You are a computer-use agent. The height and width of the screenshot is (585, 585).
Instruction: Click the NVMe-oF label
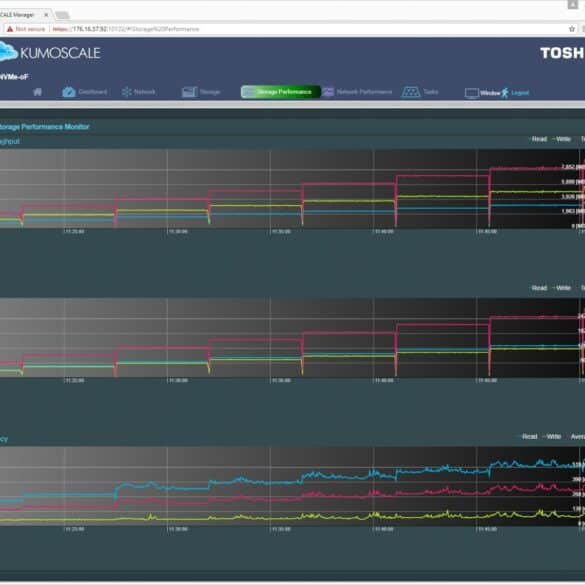click(x=14, y=77)
